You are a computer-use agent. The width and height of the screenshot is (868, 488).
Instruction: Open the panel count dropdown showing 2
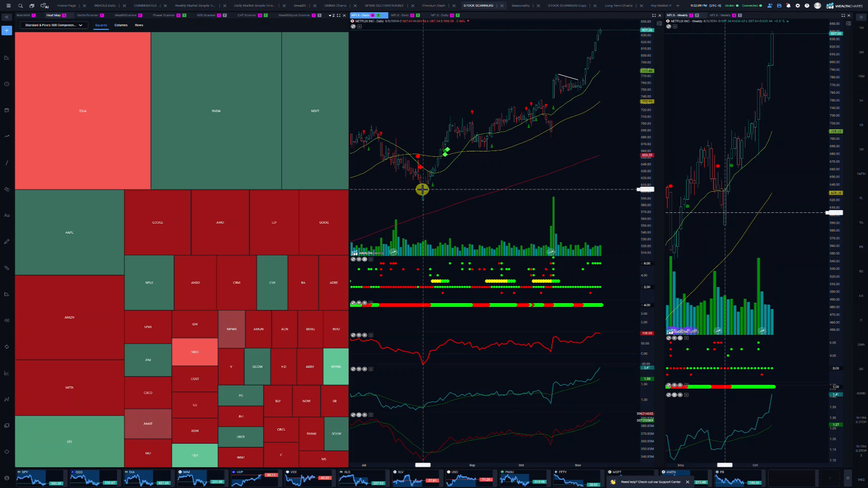(331, 15)
